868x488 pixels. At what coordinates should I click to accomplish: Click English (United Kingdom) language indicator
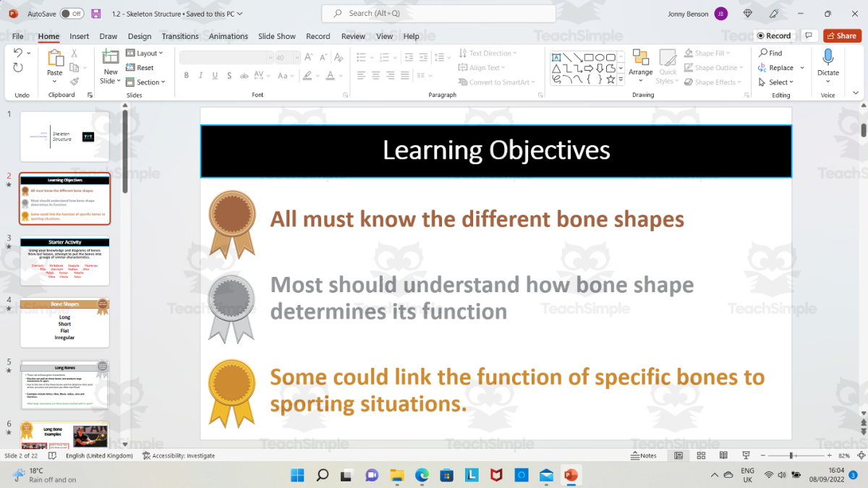point(100,455)
